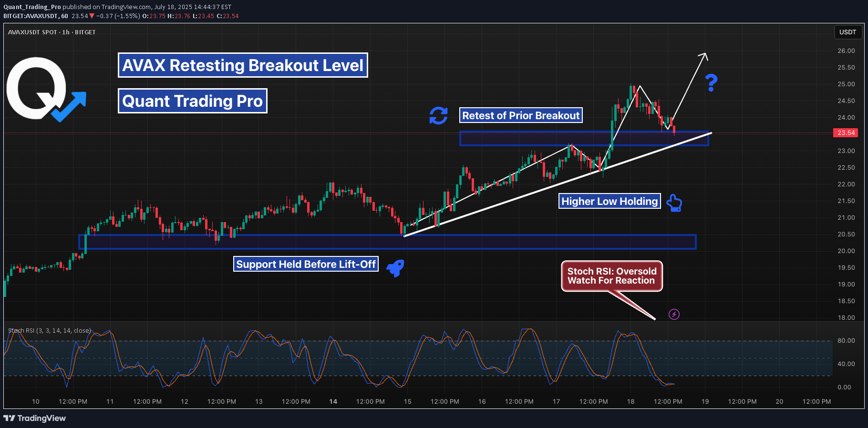Viewport: 868px width, 428px height.
Task: Click the 22.00 price axis label
Action: (x=846, y=184)
